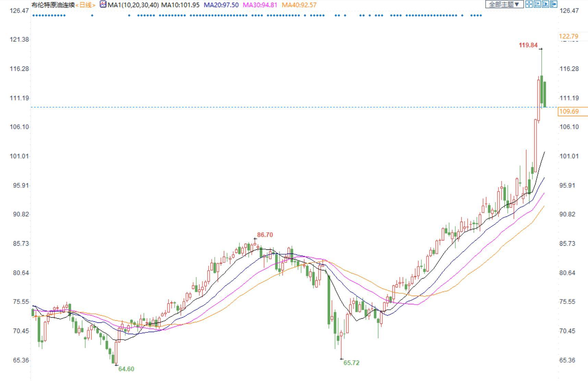Viewport: 588px width, 381px height.
Task: Click the blue MA20:97.50 legend label
Action: (221, 5)
